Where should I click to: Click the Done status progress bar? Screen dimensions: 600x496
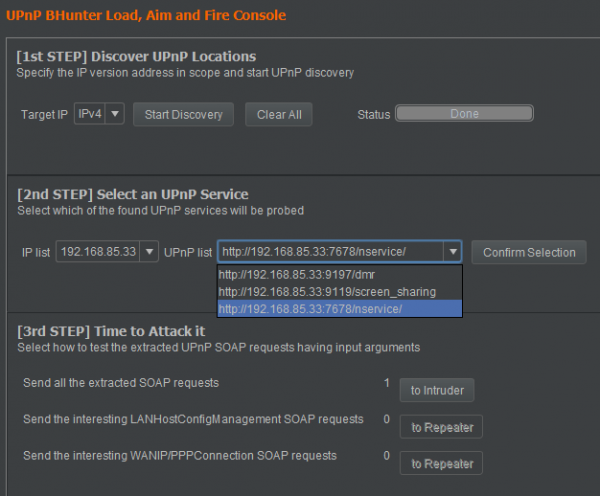(x=464, y=114)
